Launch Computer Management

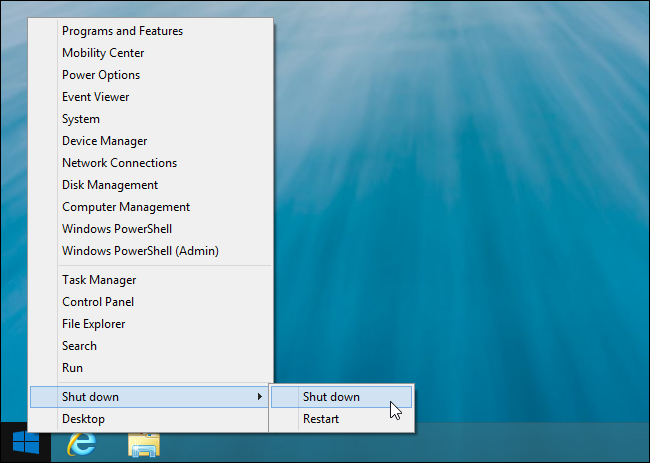(x=150, y=207)
